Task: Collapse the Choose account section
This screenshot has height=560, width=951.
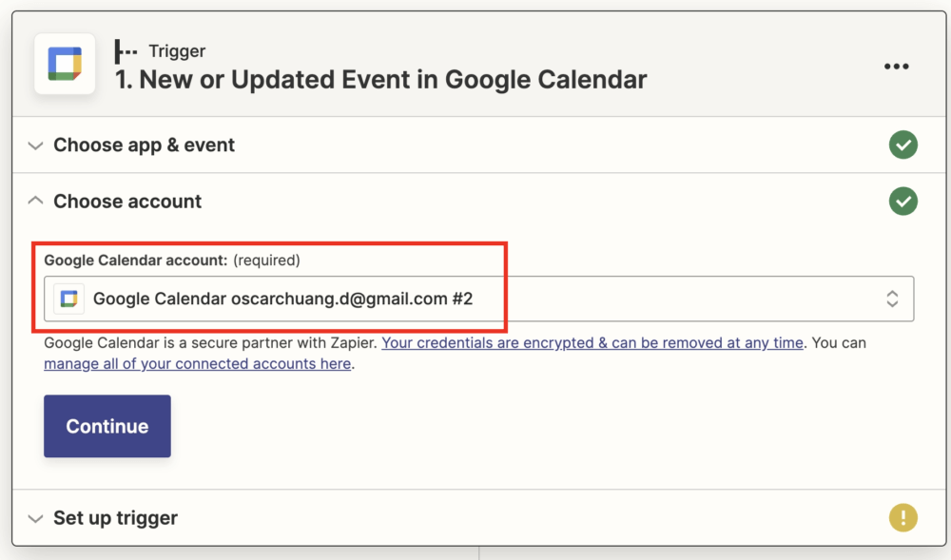Action: (x=35, y=201)
